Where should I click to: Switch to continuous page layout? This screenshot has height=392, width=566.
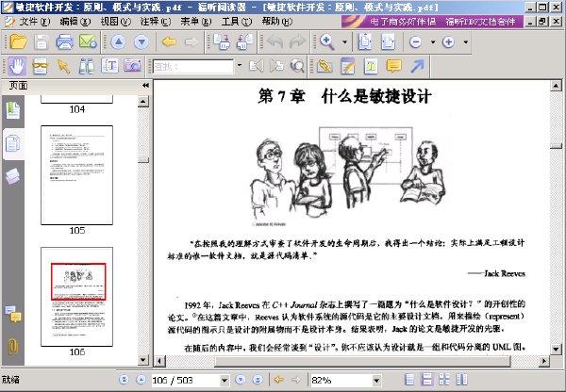[427, 380]
